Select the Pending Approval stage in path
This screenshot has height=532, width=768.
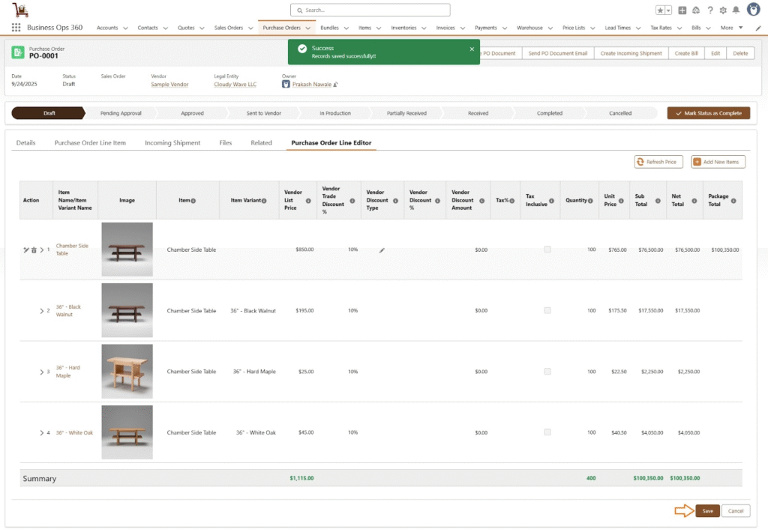click(x=121, y=113)
